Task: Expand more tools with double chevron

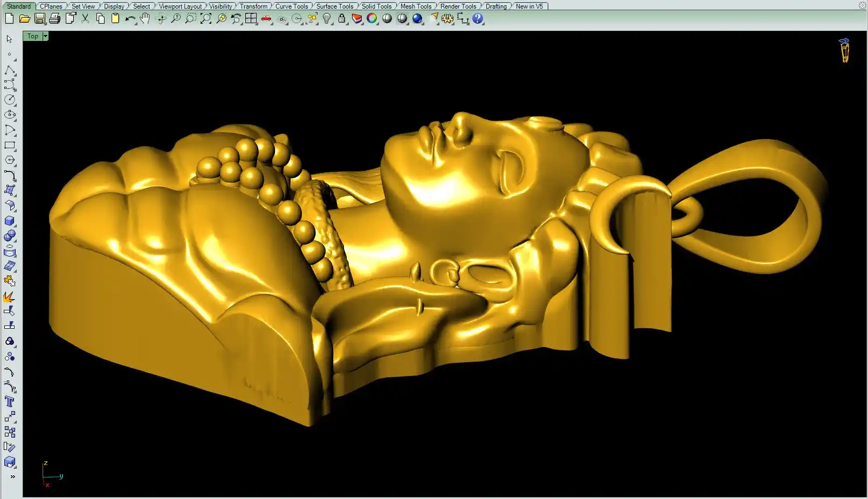Action: [x=12, y=476]
